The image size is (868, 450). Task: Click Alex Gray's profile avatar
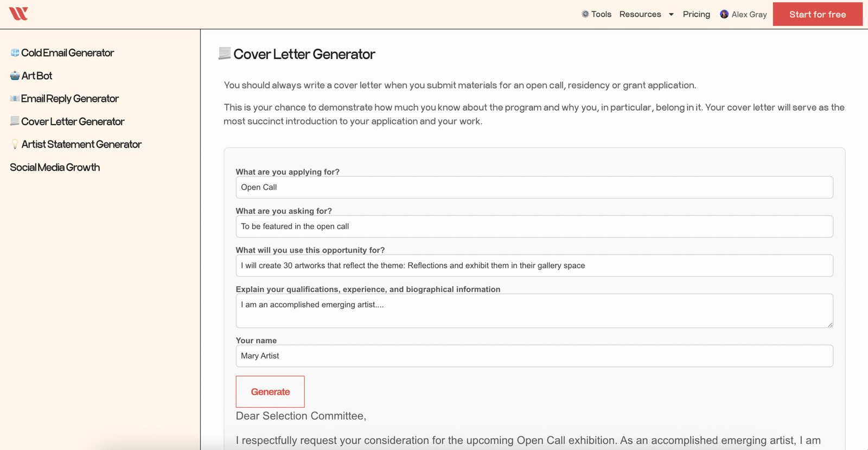click(724, 14)
